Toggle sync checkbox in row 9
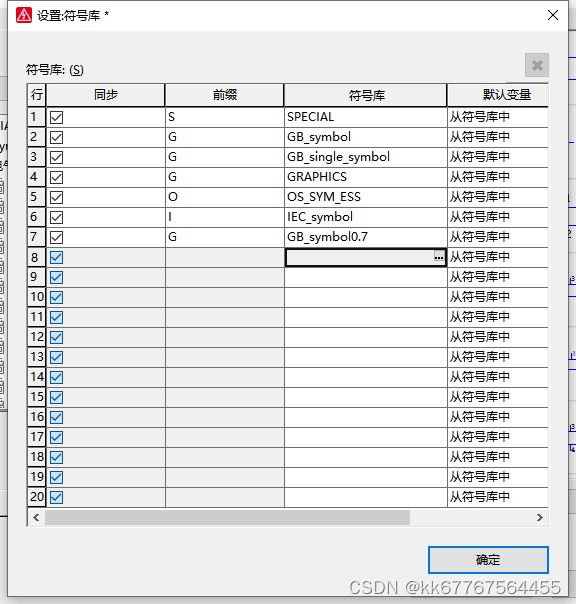576x604 pixels. click(57, 277)
